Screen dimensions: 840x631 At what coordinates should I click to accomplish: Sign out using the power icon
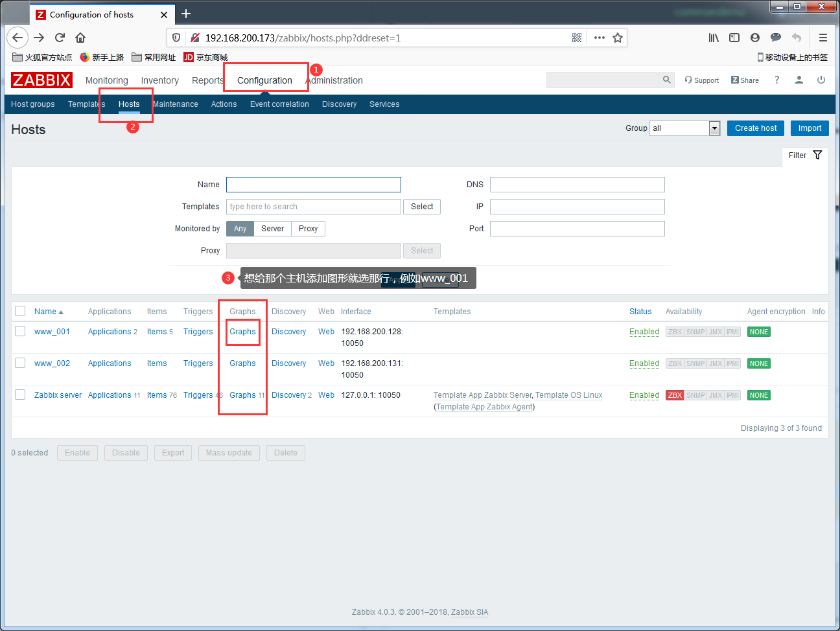(821, 80)
